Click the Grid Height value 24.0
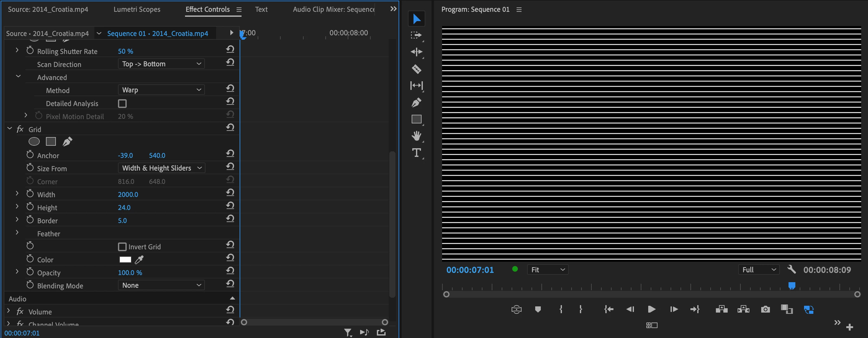868x338 pixels. (x=124, y=208)
